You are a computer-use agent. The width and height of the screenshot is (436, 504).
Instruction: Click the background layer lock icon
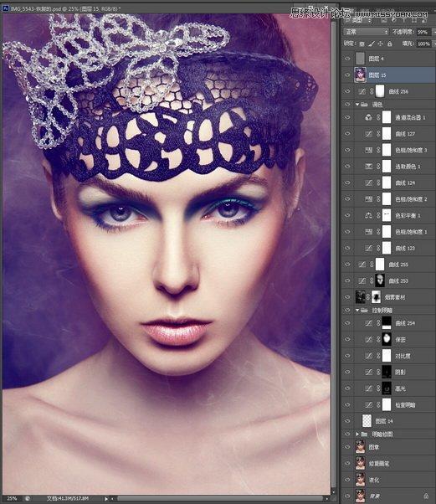[x=426, y=496]
